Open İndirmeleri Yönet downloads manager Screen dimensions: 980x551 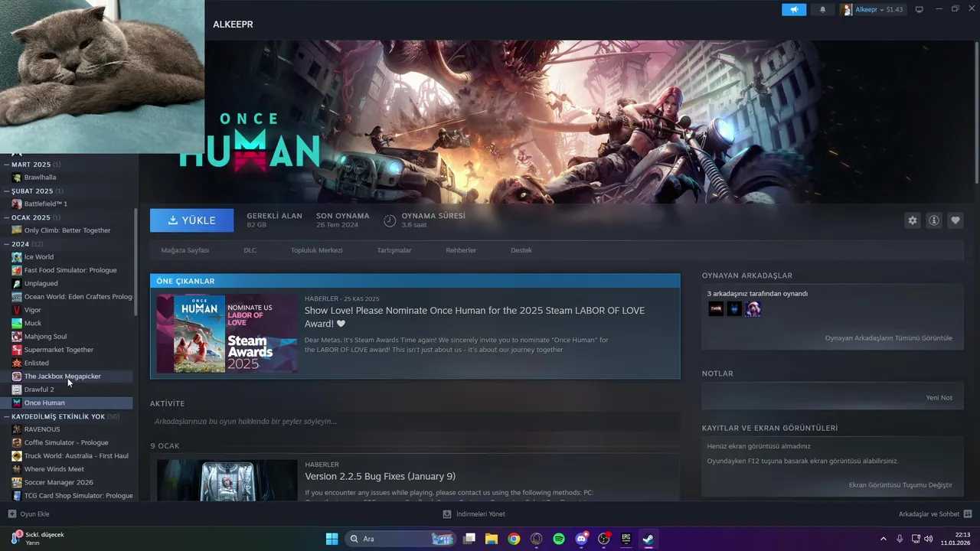click(x=474, y=514)
